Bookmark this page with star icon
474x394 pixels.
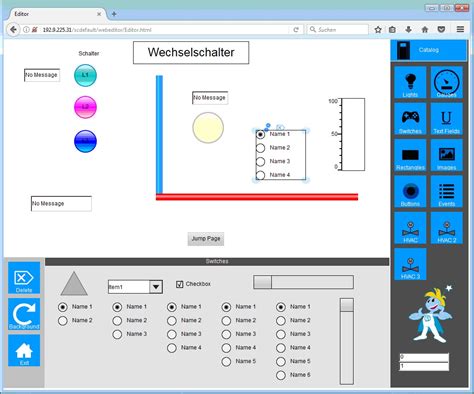click(x=378, y=30)
